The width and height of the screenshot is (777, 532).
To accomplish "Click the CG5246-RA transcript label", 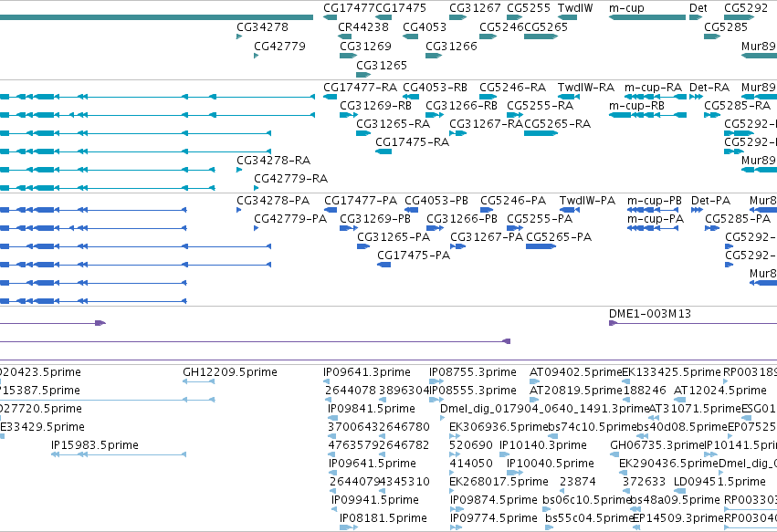I will coord(513,88).
